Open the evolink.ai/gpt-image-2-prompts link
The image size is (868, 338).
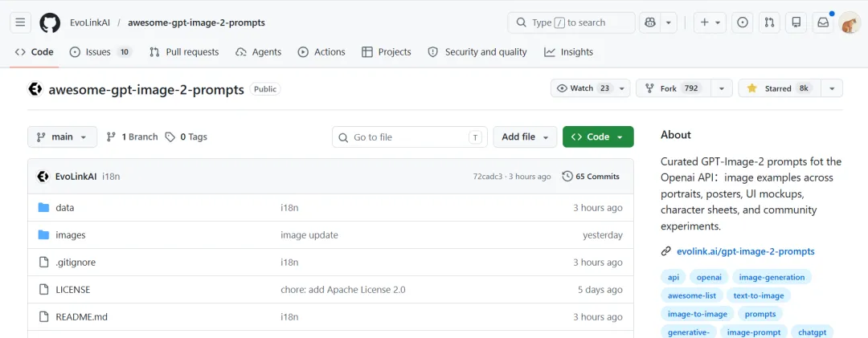point(745,251)
